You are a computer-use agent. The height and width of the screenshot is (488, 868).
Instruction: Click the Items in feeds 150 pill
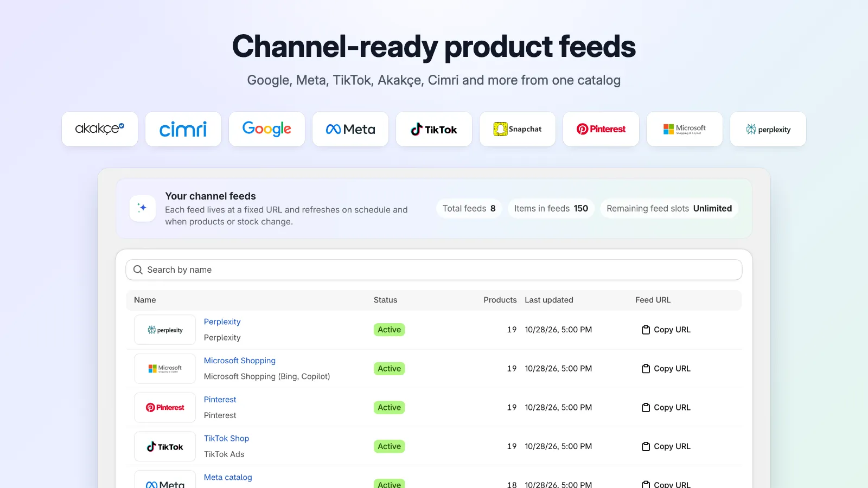tap(551, 209)
